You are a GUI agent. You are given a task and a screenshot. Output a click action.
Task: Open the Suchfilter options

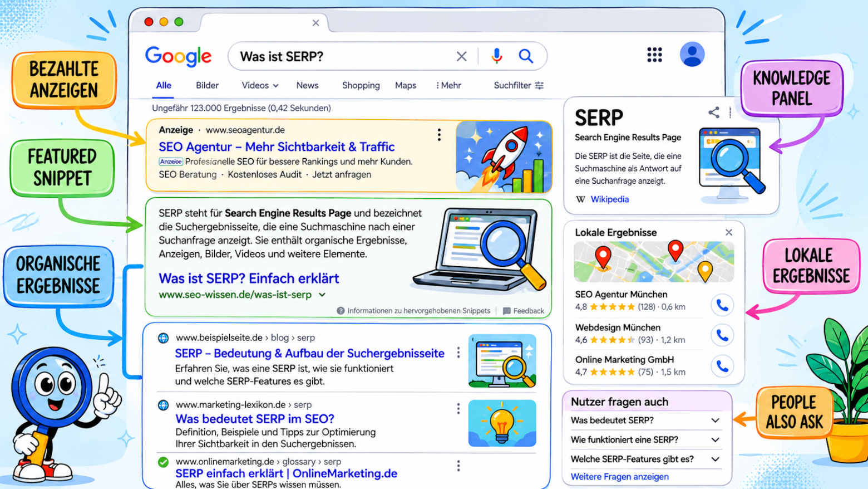[519, 85]
